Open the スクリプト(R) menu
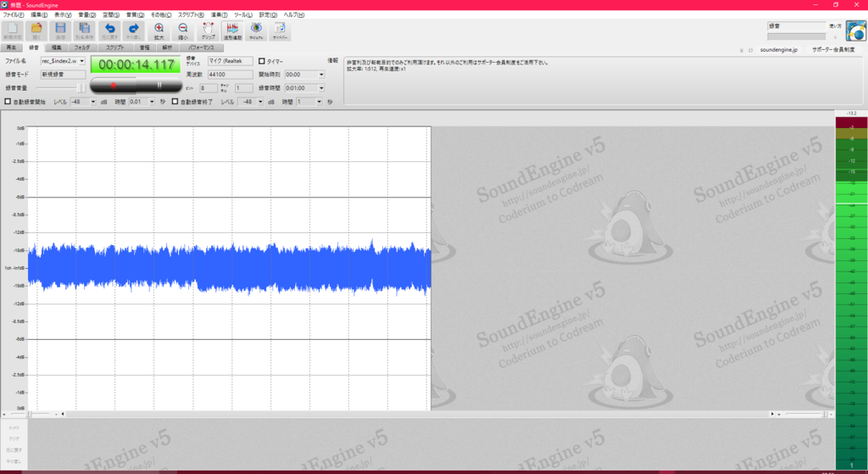 click(x=191, y=15)
